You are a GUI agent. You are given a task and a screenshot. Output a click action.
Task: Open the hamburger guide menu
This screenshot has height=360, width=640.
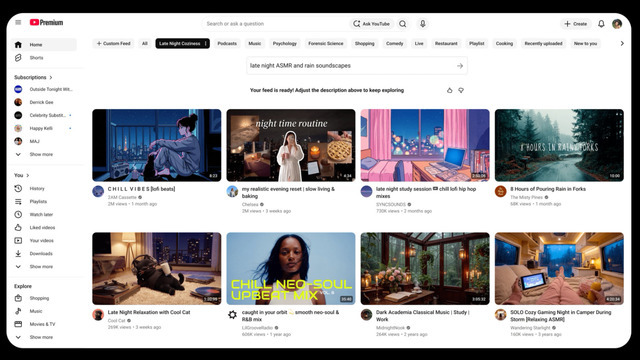coord(18,22)
